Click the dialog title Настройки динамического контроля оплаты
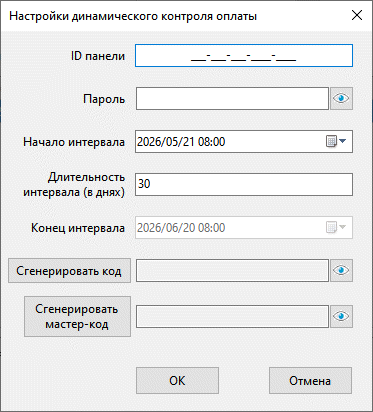Viewport: 373px width, 412px height. point(133,16)
